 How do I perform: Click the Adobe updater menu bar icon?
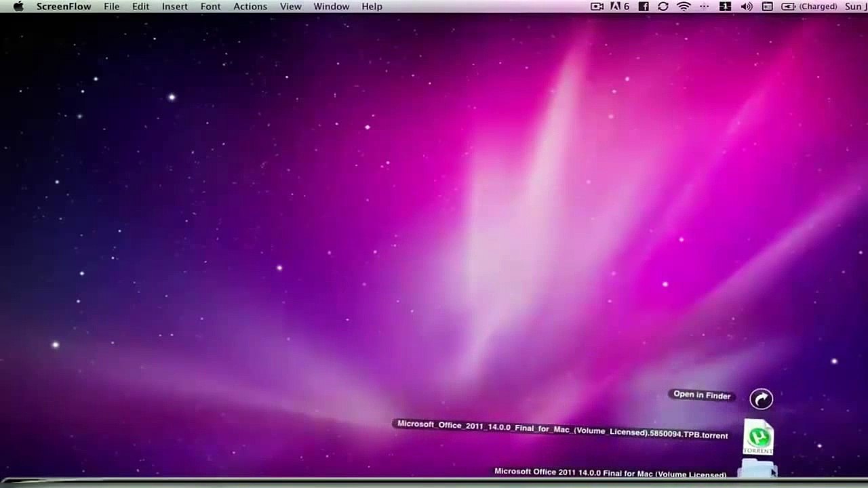point(620,6)
